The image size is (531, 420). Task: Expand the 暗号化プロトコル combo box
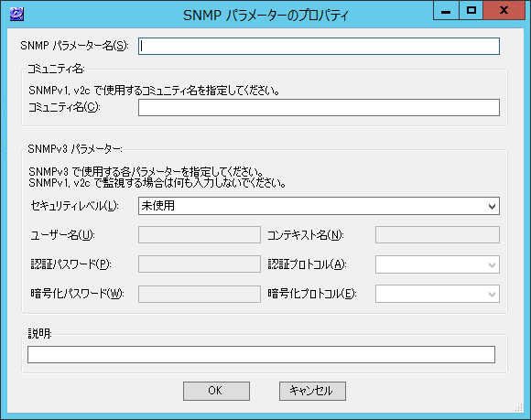438,294
